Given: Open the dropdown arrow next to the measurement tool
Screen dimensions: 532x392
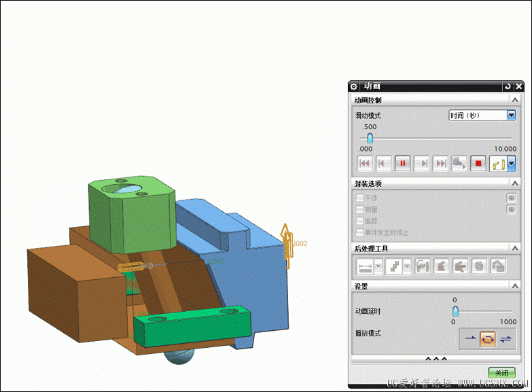Looking at the screenshot, I should click(x=378, y=266).
